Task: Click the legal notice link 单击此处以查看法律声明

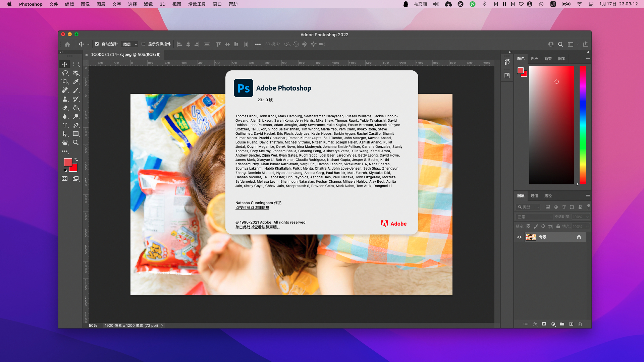Action: [x=257, y=227]
